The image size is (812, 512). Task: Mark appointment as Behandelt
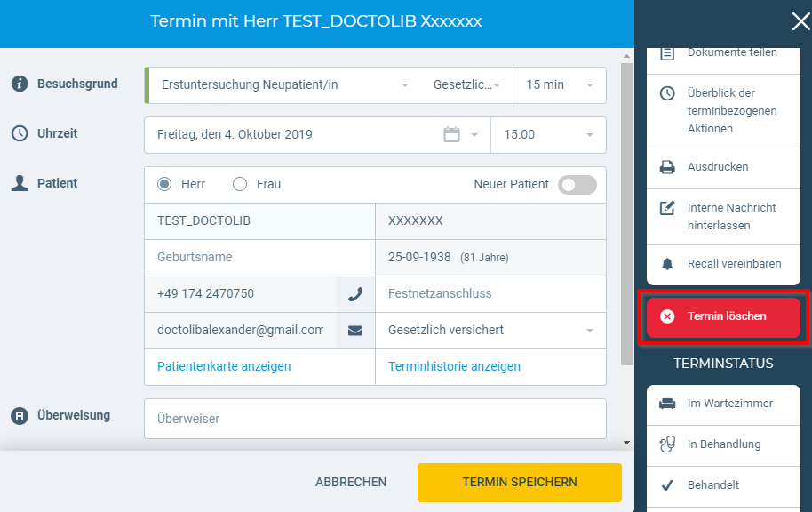pos(712,485)
